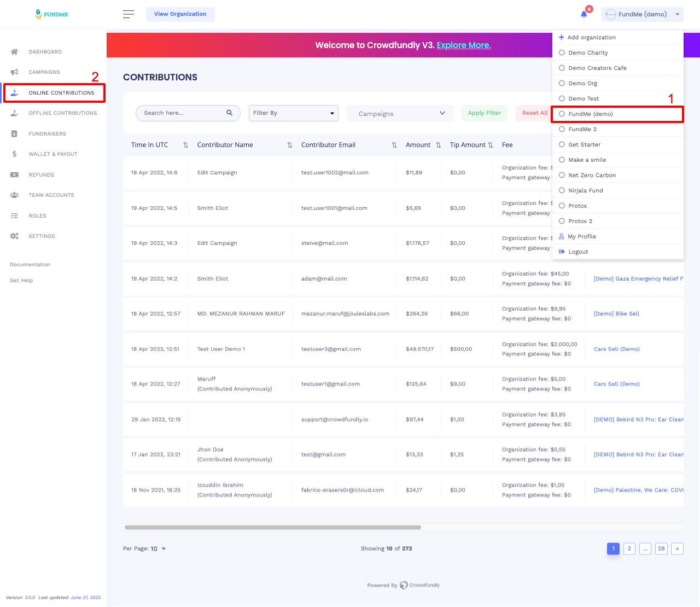Open the [Demo] Bike Sell campaign link

pos(616,314)
